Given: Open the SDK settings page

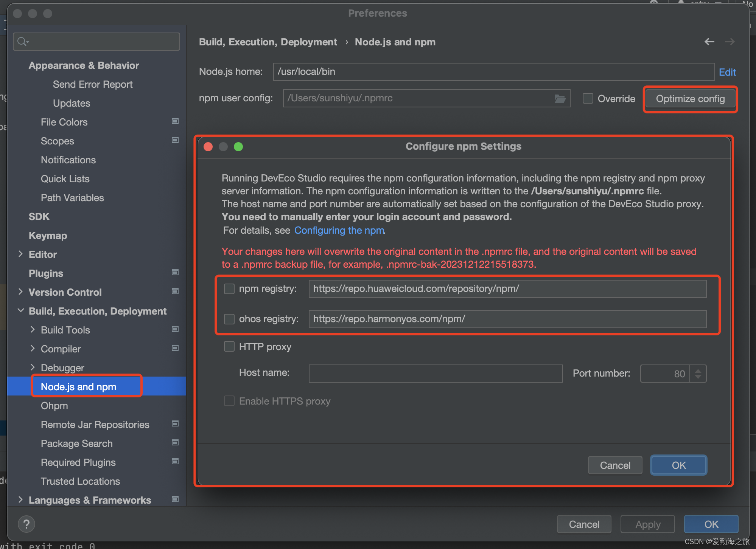Looking at the screenshot, I should tap(39, 217).
